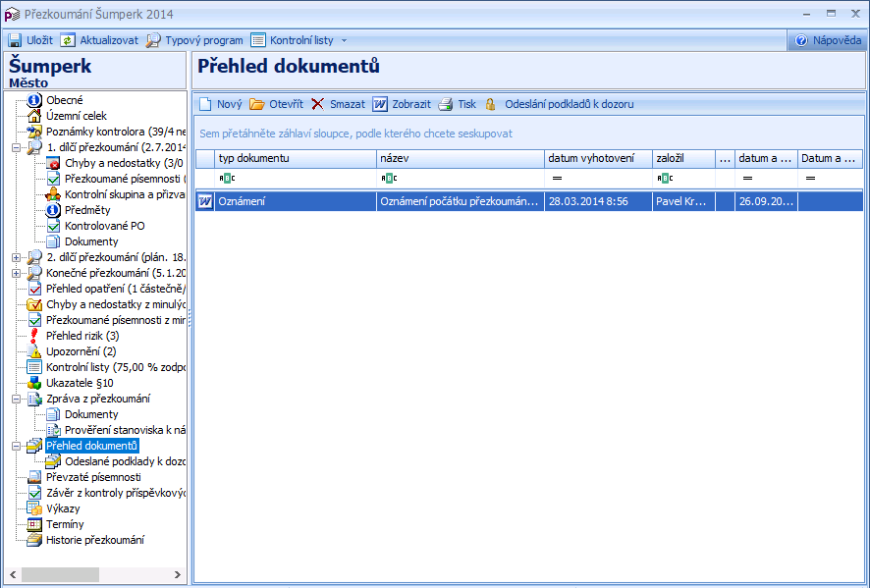Click the Předměty info icon
Viewport: 870px width, 588px height.
pyautogui.click(x=53, y=210)
